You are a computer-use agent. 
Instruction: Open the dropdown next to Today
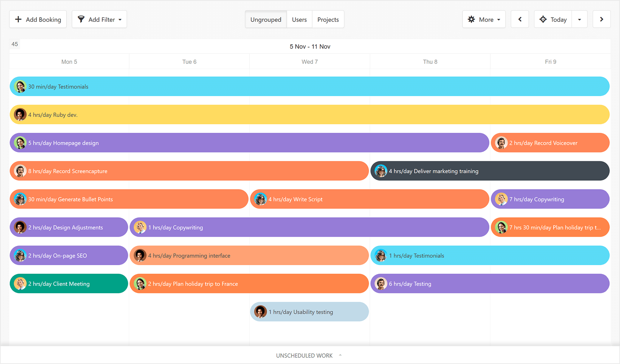579,19
